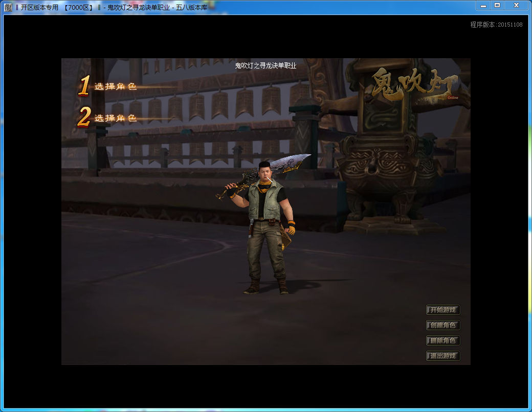Open 创建角色 to create a character

point(443,325)
